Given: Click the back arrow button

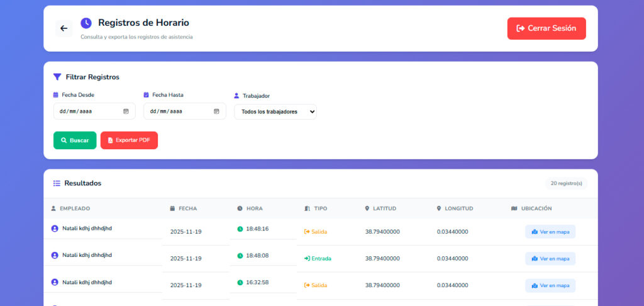Looking at the screenshot, I should 64,28.
